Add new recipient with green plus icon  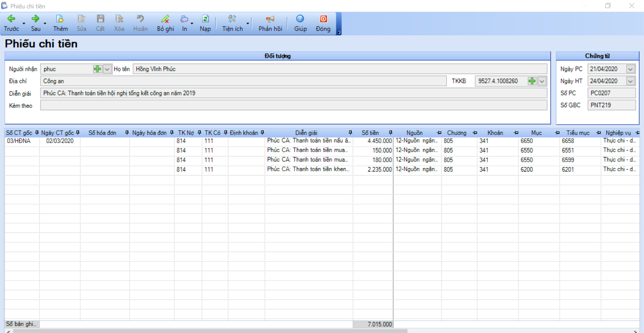pos(97,69)
